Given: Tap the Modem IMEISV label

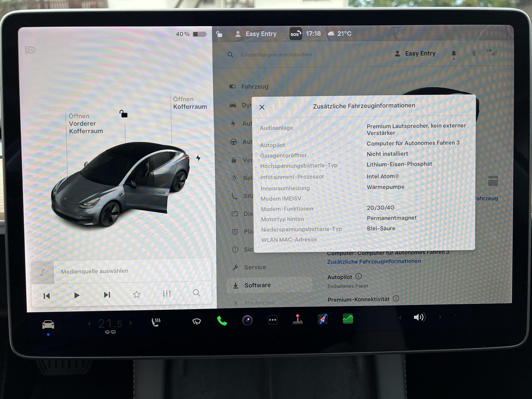Looking at the screenshot, I should (x=281, y=199).
